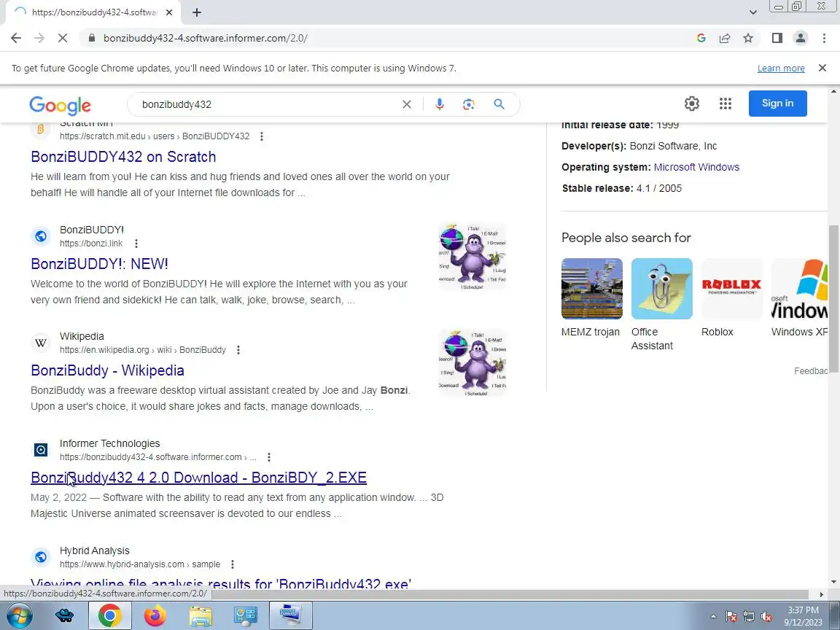This screenshot has height=630, width=840.
Task: Select Office Assistant related search card
Action: (x=661, y=305)
